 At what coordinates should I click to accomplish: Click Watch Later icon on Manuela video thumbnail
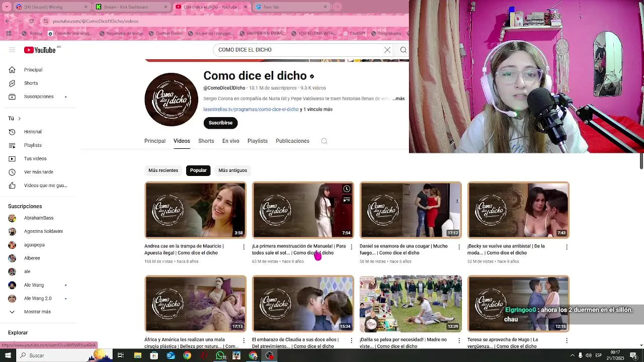point(347,189)
